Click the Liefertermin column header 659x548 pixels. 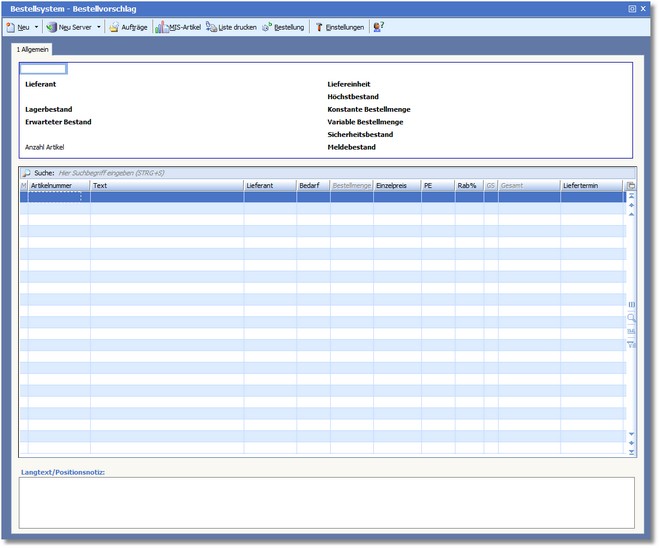pyautogui.click(x=591, y=186)
